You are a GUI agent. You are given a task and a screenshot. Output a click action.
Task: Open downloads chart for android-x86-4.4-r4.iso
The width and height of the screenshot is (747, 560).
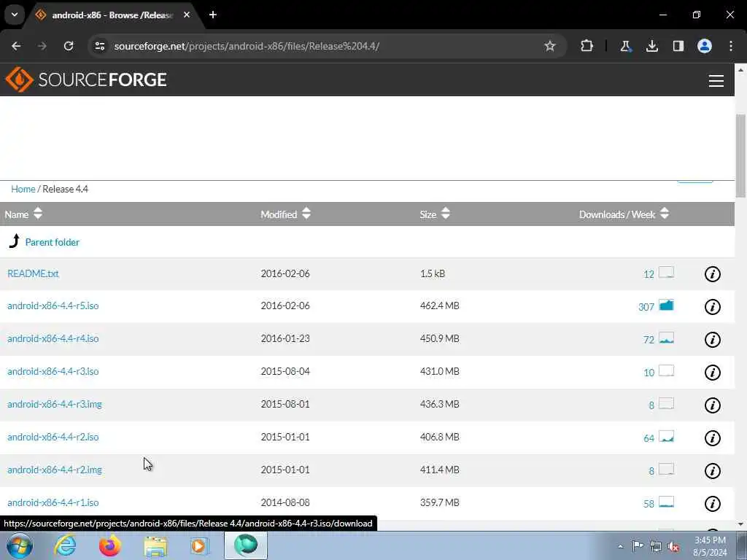coord(666,338)
